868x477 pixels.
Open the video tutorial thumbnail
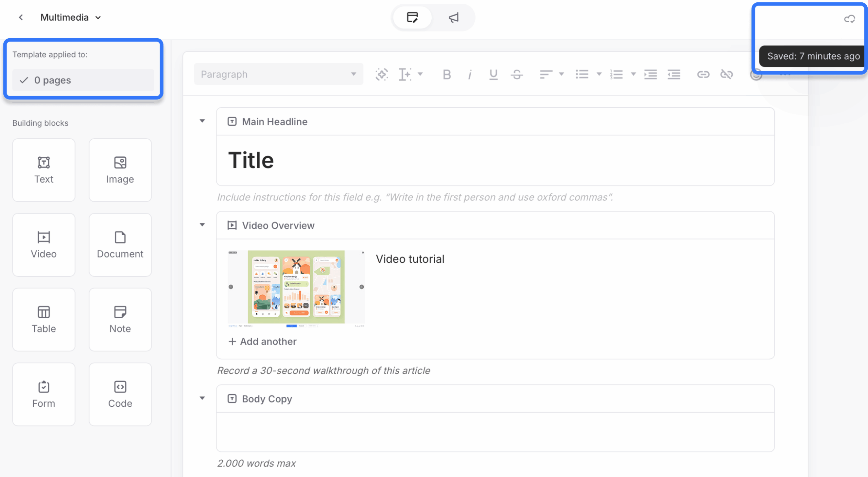coord(296,289)
